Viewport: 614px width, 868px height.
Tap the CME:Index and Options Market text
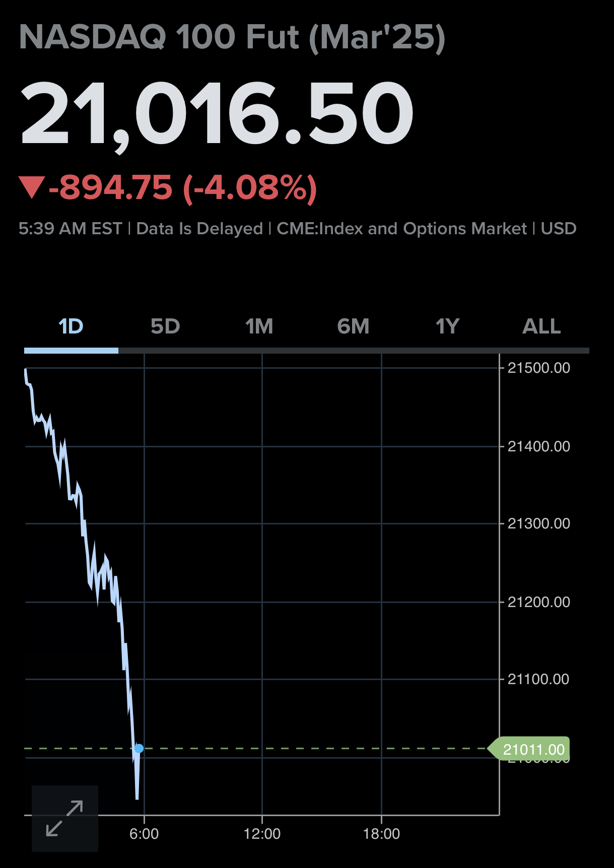tap(402, 229)
